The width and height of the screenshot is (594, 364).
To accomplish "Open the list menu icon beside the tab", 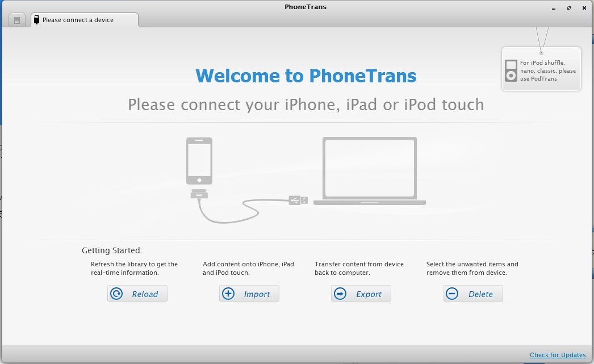I will pyautogui.click(x=17, y=20).
